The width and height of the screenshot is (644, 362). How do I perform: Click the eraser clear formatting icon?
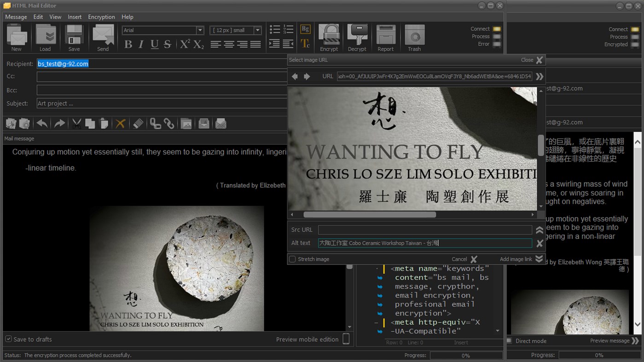point(138,123)
